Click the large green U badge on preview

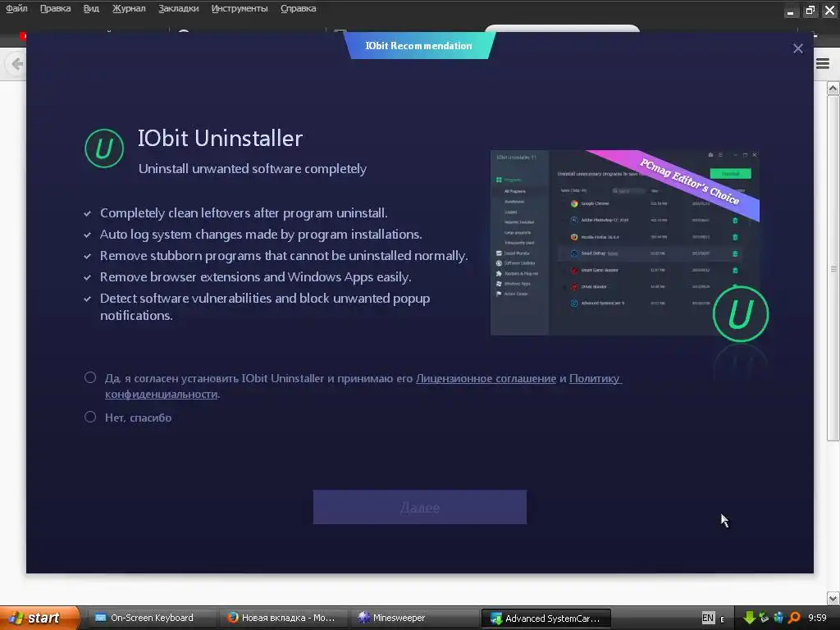pyautogui.click(x=741, y=314)
